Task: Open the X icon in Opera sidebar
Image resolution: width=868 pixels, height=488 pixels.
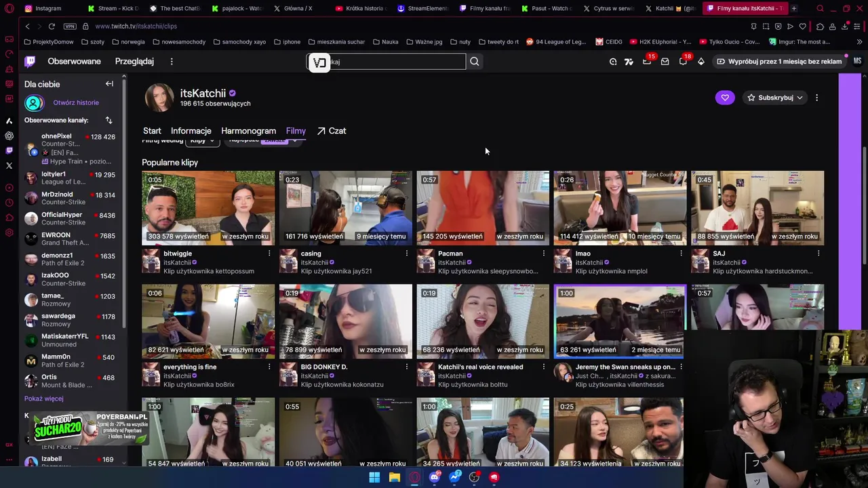Action: click(x=9, y=165)
